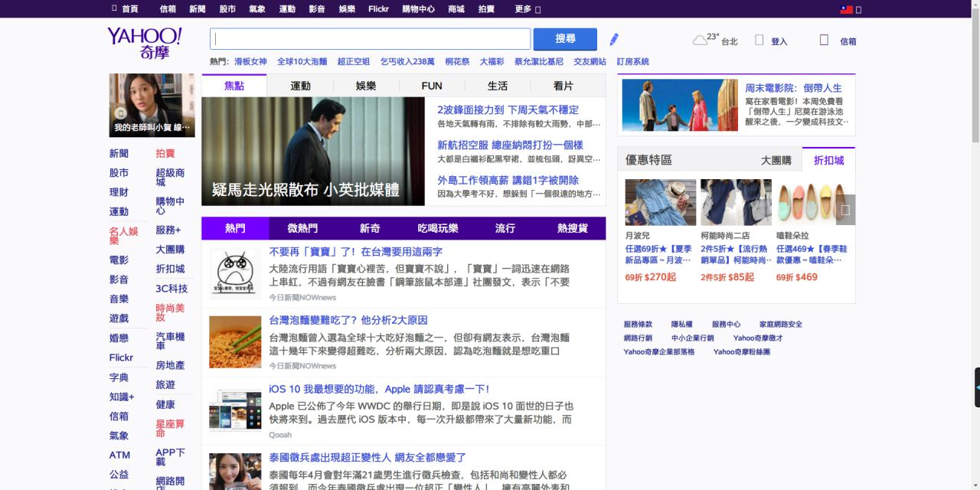
Task: Click the cartoon face thumbnail of 寶寶 article
Action: pyautogui.click(x=235, y=273)
